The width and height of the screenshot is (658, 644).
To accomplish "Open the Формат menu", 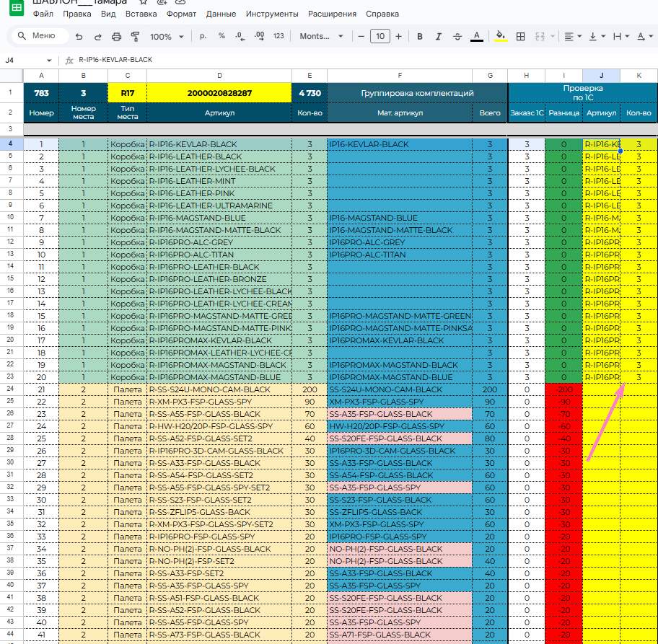I will 181,14.
